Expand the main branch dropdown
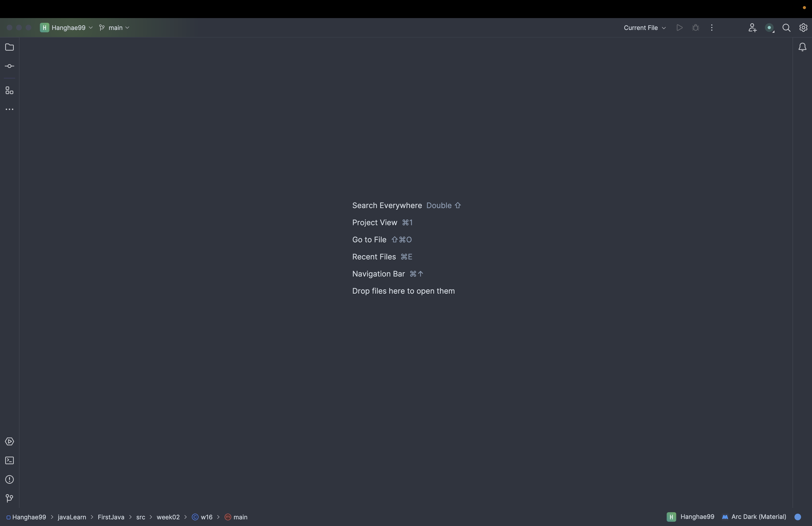The image size is (812, 526). pyautogui.click(x=114, y=28)
